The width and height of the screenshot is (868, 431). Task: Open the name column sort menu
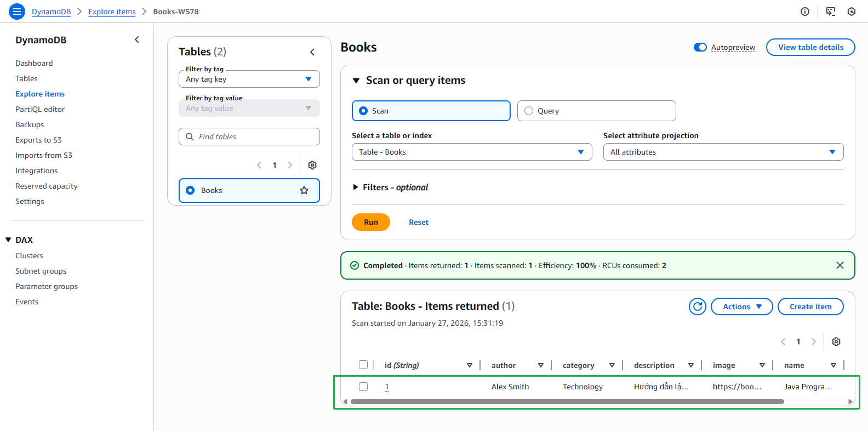833,365
